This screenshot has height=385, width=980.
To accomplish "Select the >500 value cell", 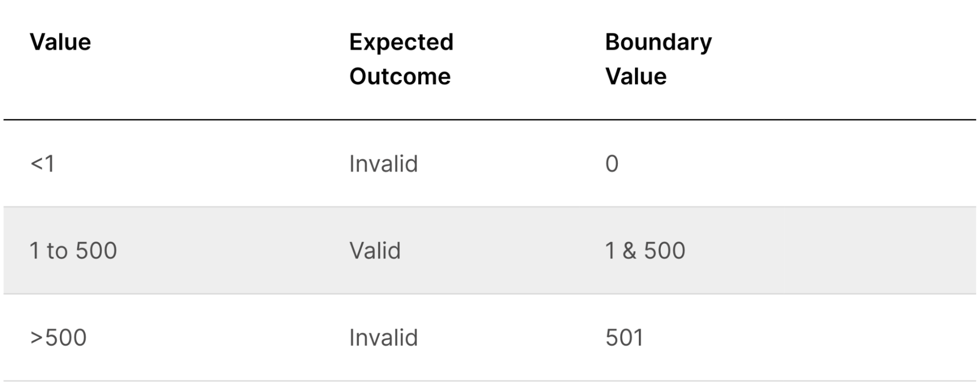I will click(x=58, y=337).
